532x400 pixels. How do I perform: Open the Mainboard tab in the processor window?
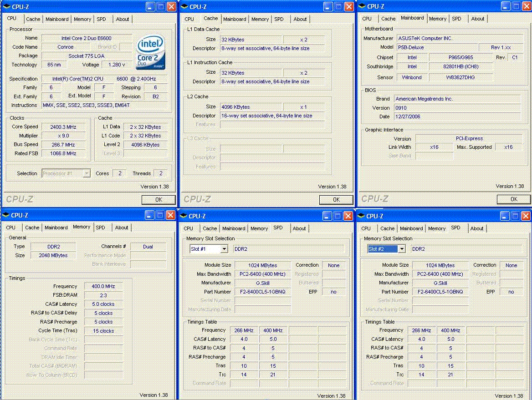pyautogui.click(x=57, y=19)
